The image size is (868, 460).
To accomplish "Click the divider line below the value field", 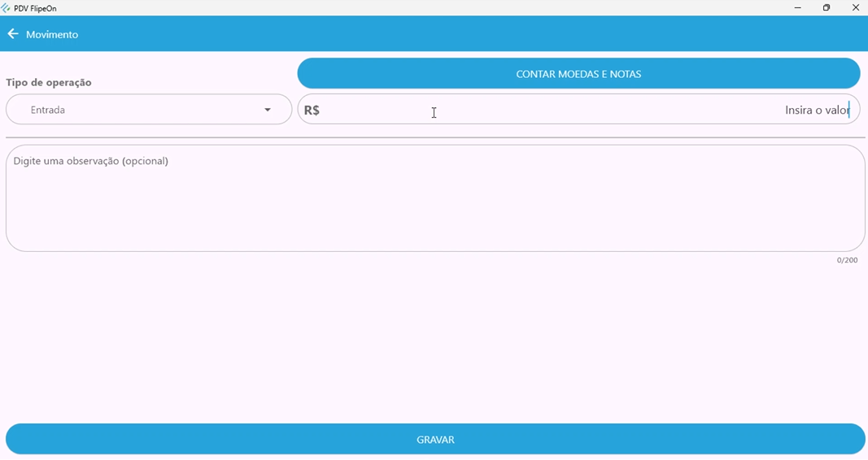I will pos(435,137).
